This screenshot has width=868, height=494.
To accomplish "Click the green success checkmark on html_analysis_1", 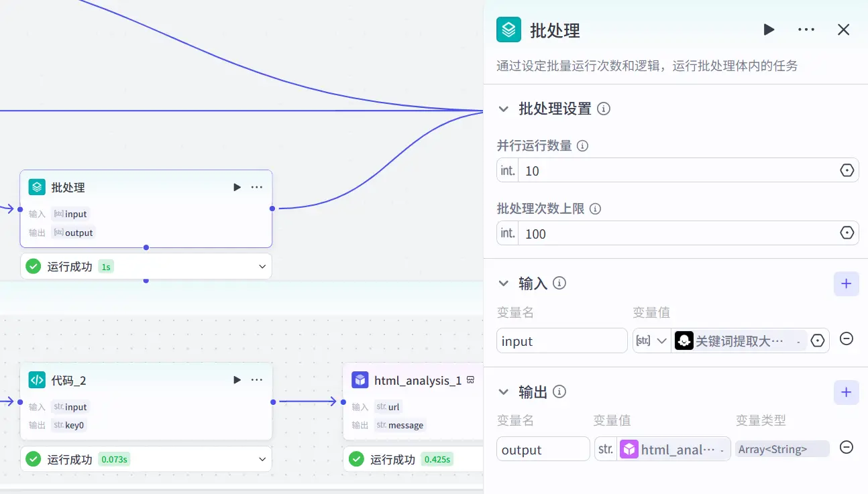I will click(x=356, y=458).
